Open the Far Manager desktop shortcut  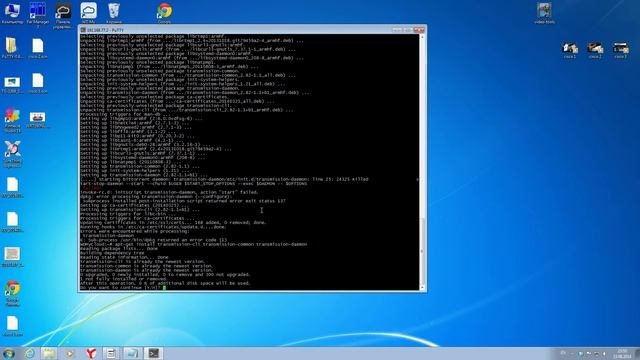click(38, 14)
